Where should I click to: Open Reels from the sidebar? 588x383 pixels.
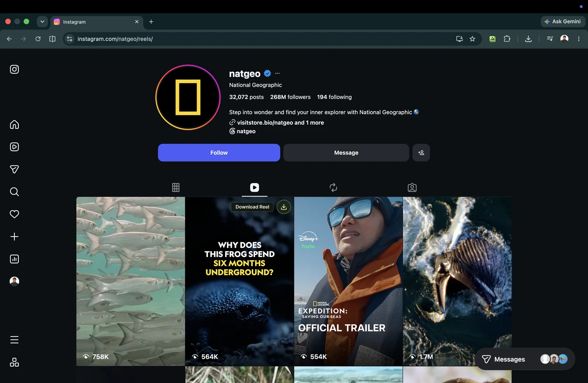tap(14, 147)
